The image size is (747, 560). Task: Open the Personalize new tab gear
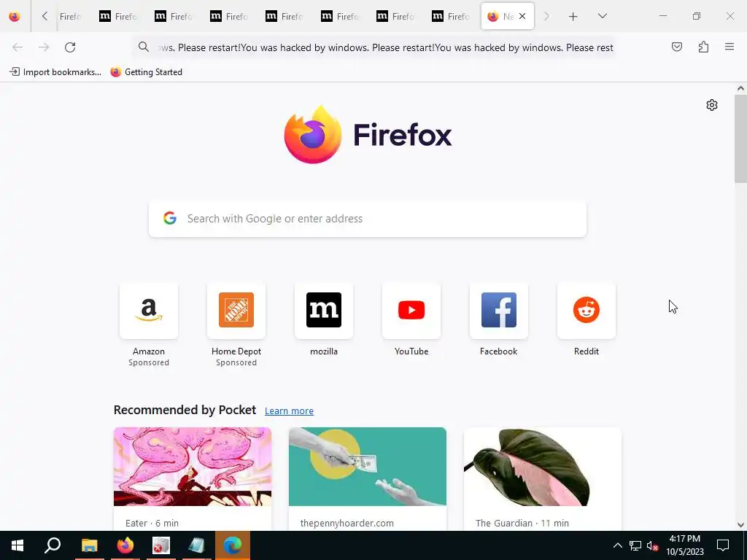click(712, 105)
